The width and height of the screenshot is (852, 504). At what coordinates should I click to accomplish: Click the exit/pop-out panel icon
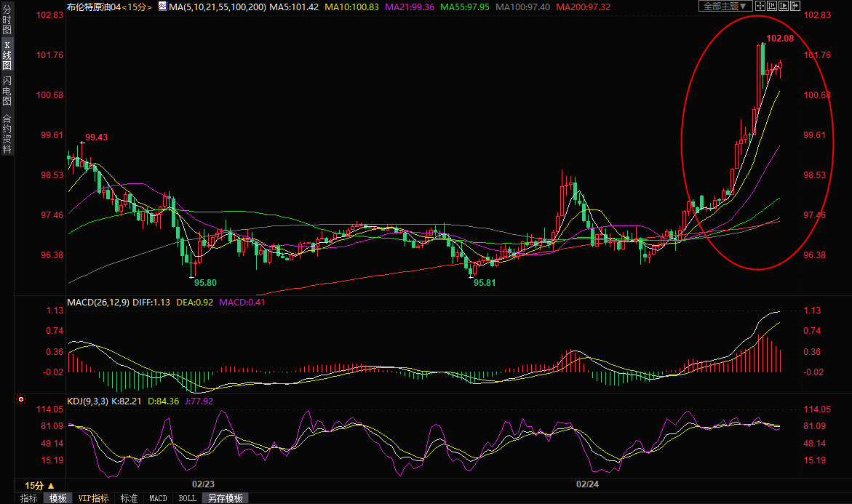coord(797,6)
